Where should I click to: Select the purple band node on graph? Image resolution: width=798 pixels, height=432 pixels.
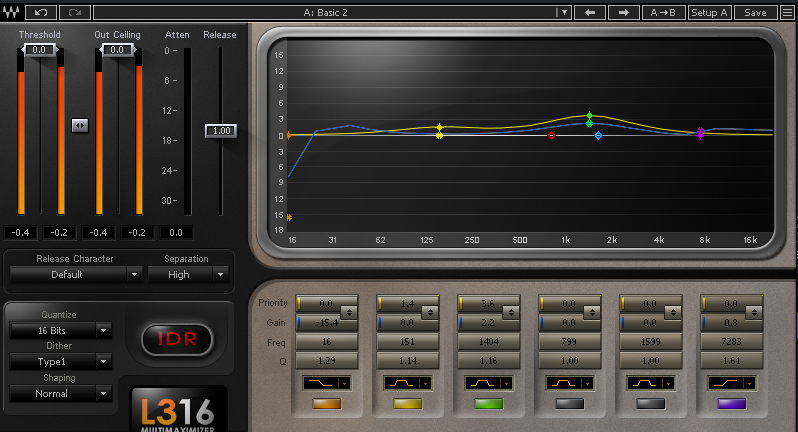pos(701,133)
